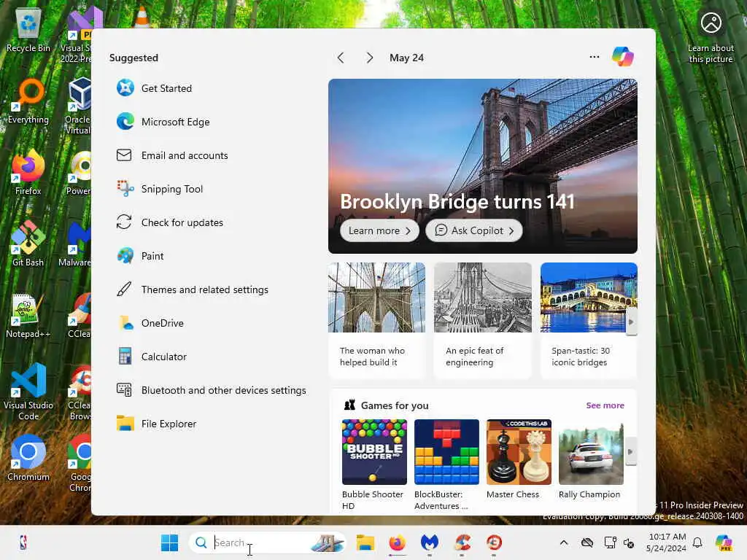Show more bridge cards with right arrow

631,322
